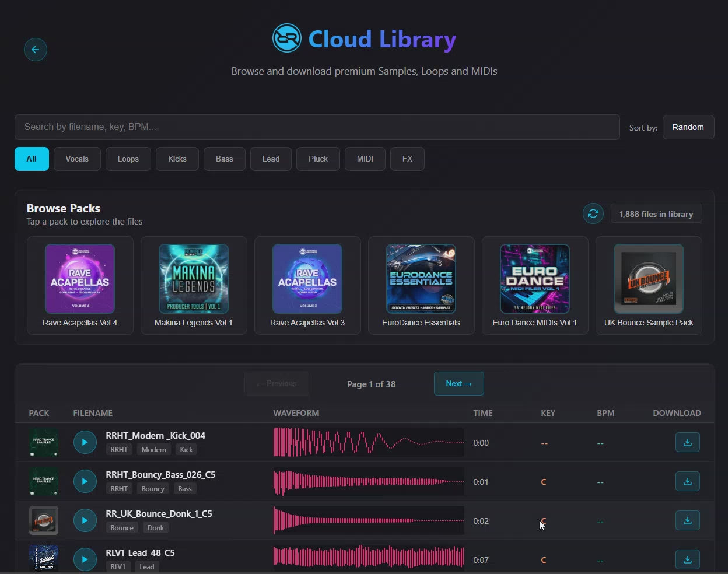Click the Bouncy tag under RRHT_Bouncy_Bass
728x574 pixels.
pyautogui.click(x=153, y=489)
